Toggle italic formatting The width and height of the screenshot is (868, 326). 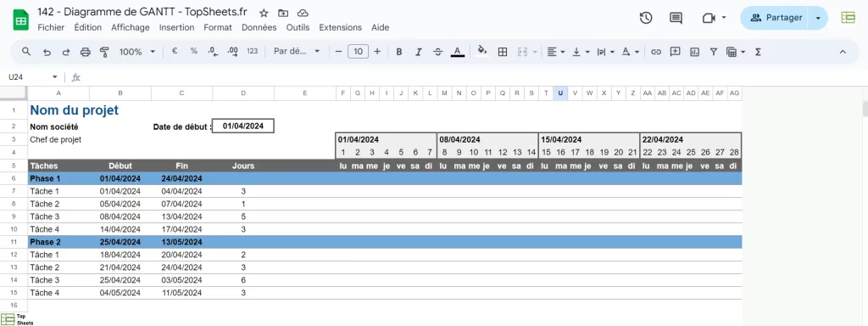coord(419,52)
